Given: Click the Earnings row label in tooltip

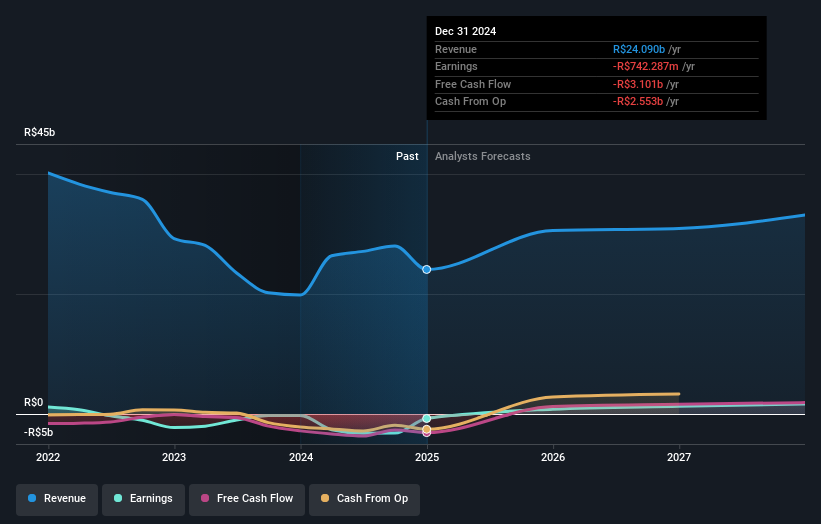Looking at the screenshot, I should click(456, 66).
